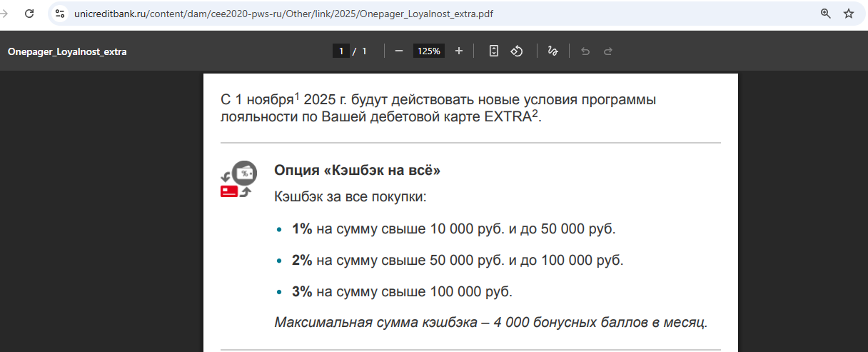Image resolution: width=868 pixels, height=352 pixels.
Task: Click the browser forward arrow
Action: 4,14
